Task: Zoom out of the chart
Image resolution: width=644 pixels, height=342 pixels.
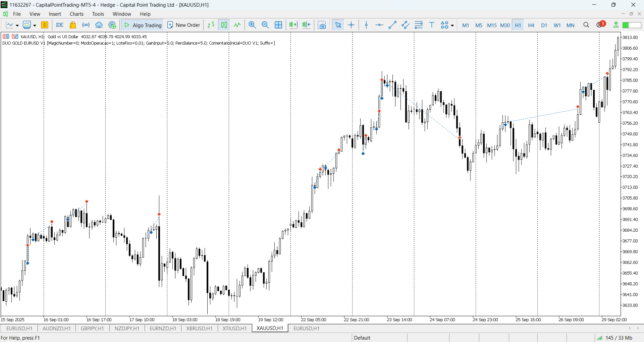Action: click(265, 25)
